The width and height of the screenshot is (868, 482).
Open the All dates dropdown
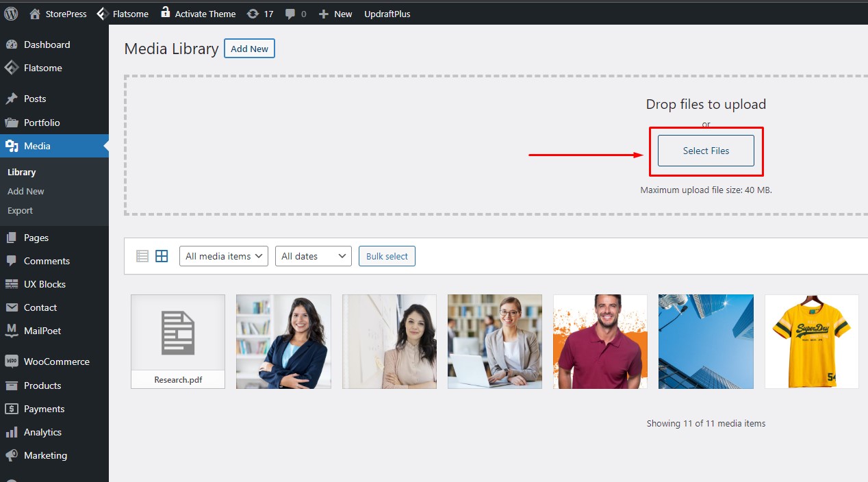(314, 256)
